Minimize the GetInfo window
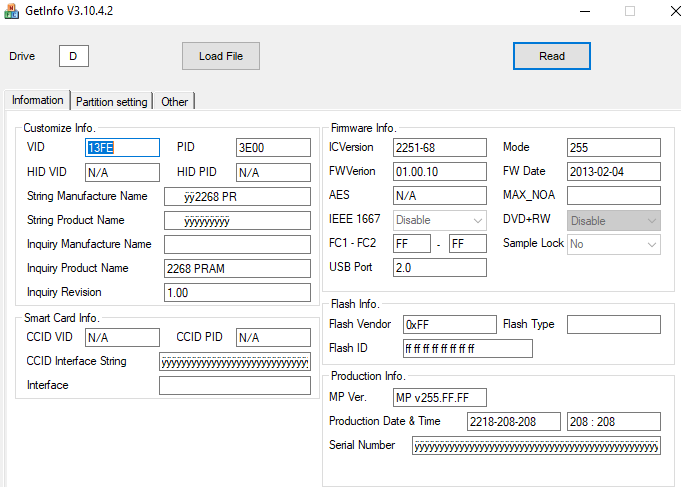The height and width of the screenshot is (487, 681). point(585,11)
